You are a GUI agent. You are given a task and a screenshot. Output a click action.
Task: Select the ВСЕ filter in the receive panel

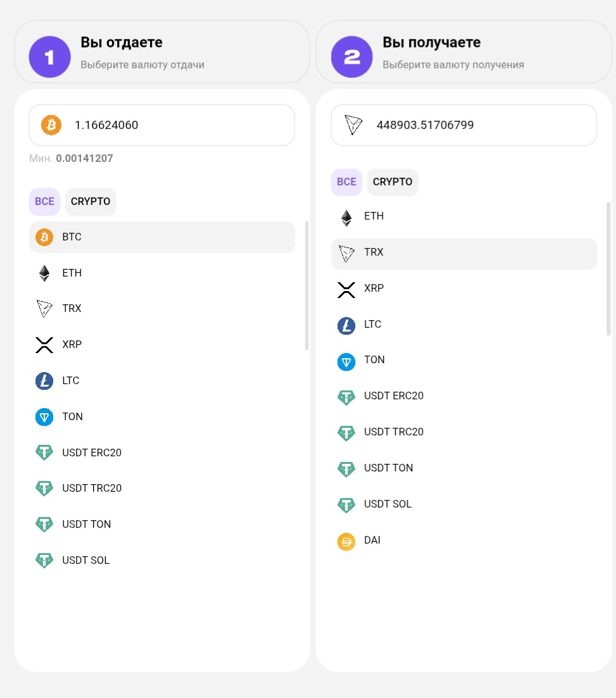click(346, 182)
